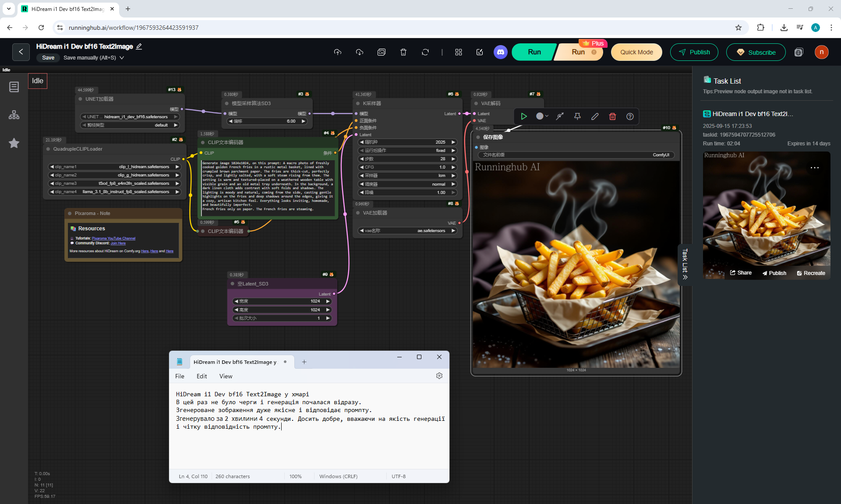
Task: Toggle collapse dot on UNET加载器 node
Action: 81,99
